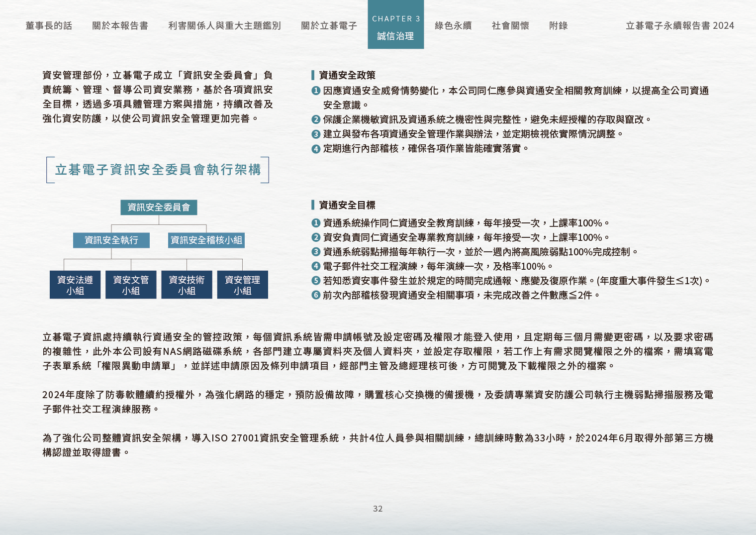Click the paragraph mentioning ISO 27001
This screenshot has height=535, width=756.
pos(378,445)
